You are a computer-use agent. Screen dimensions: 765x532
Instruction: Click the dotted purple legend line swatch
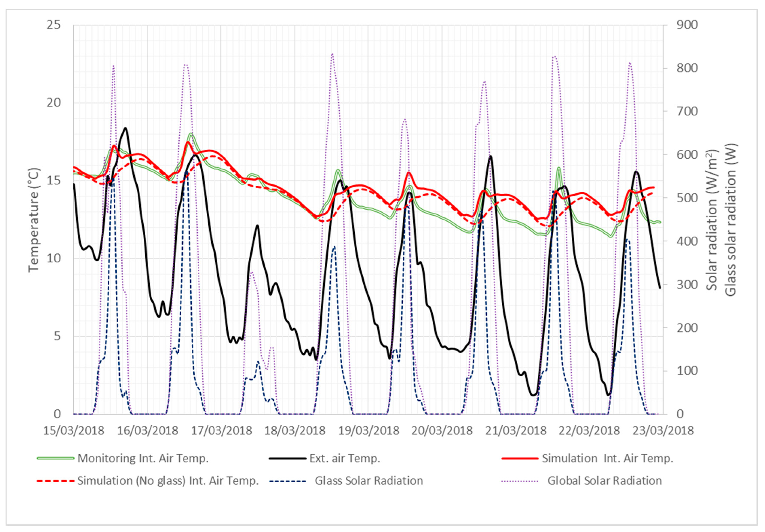click(x=520, y=481)
